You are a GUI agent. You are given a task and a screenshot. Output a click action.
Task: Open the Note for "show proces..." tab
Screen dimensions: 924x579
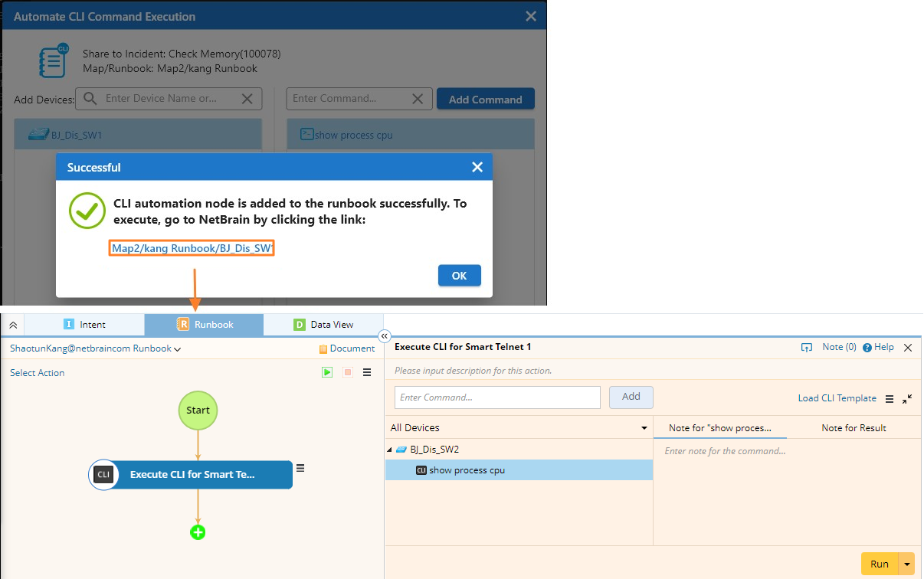[x=720, y=428]
